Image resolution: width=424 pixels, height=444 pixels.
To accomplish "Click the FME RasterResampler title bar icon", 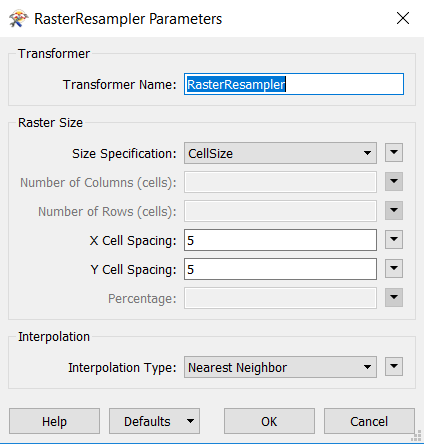I will [18, 18].
